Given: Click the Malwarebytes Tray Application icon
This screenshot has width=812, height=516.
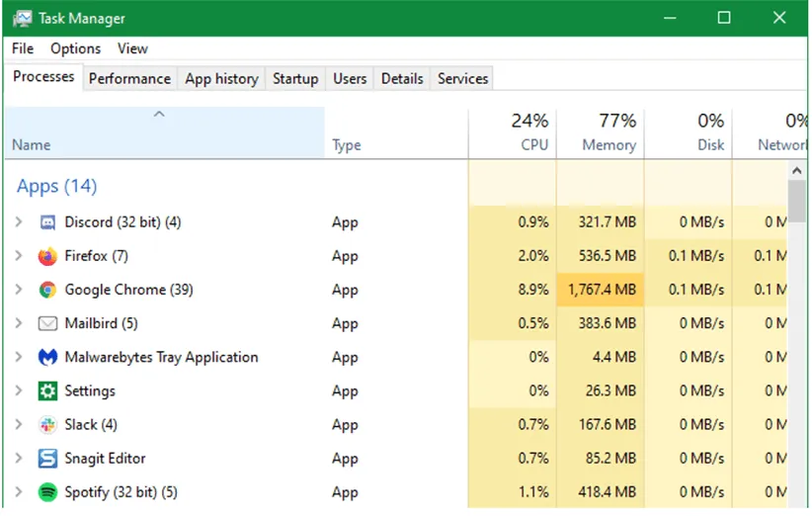Looking at the screenshot, I should pyautogui.click(x=47, y=357).
